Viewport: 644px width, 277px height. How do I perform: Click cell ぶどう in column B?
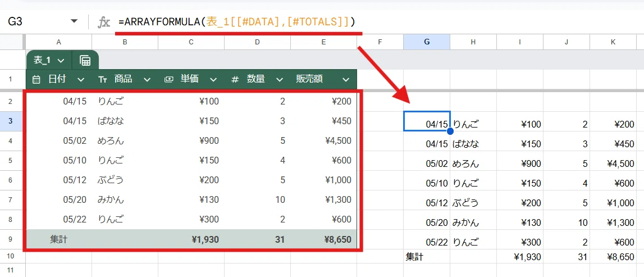coord(111,180)
